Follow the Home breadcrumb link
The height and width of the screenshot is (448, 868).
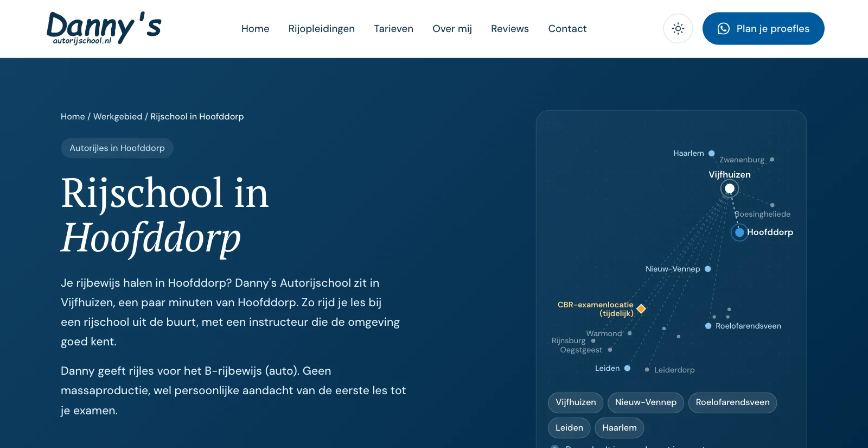[x=73, y=117]
